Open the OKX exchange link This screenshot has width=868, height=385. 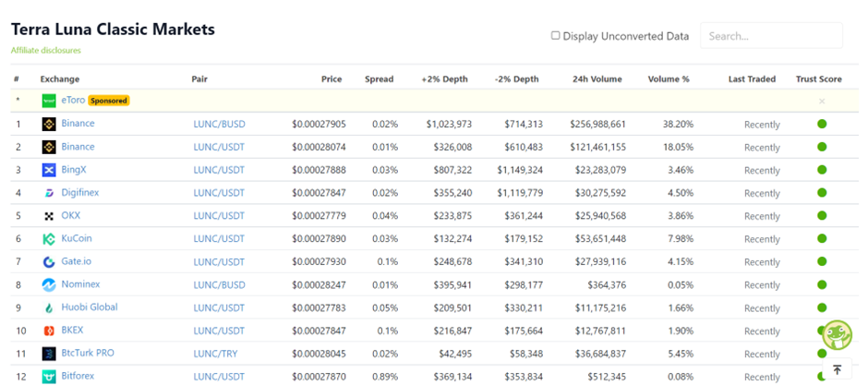[x=70, y=215]
